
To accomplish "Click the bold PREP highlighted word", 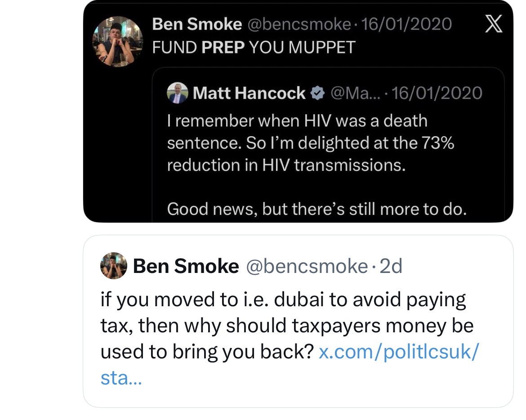I will point(223,48).
